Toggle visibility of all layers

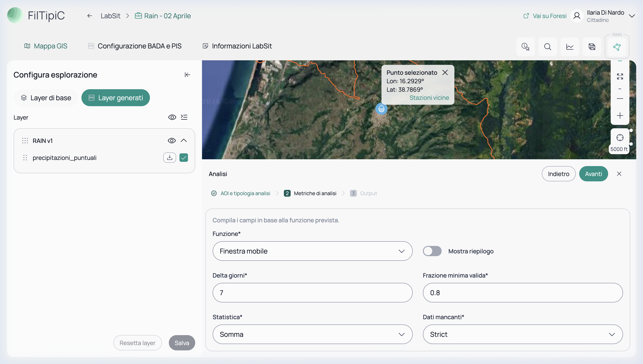click(x=172, y=117)
